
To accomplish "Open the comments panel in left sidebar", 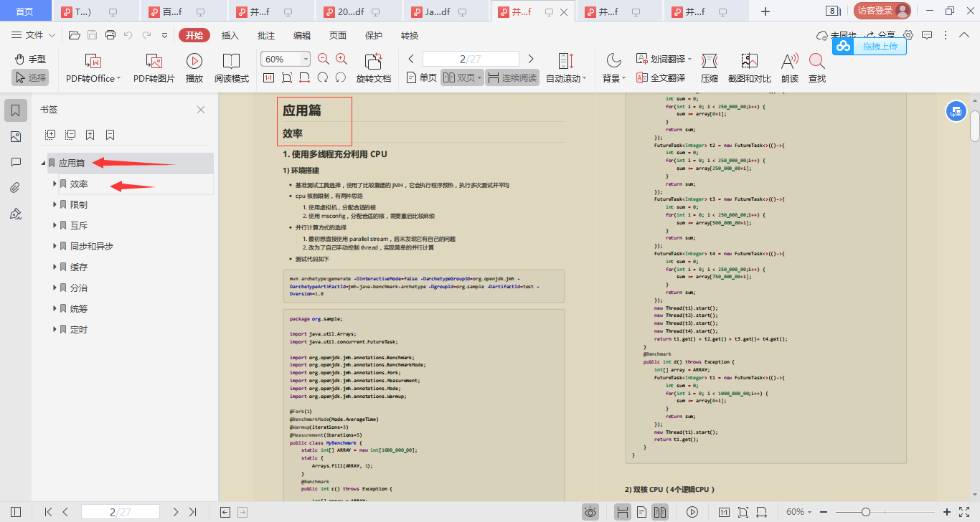I will pyautogui.click(x=16, y=162).
